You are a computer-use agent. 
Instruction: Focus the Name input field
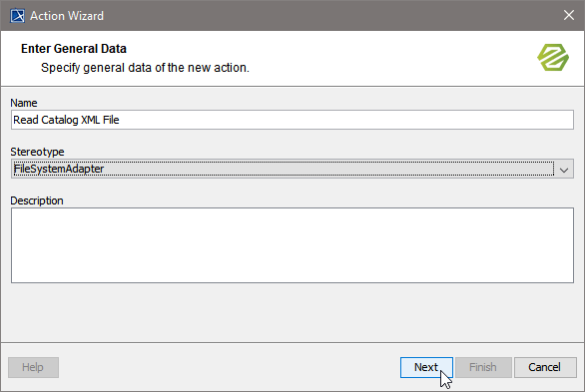tap(292, 120)
